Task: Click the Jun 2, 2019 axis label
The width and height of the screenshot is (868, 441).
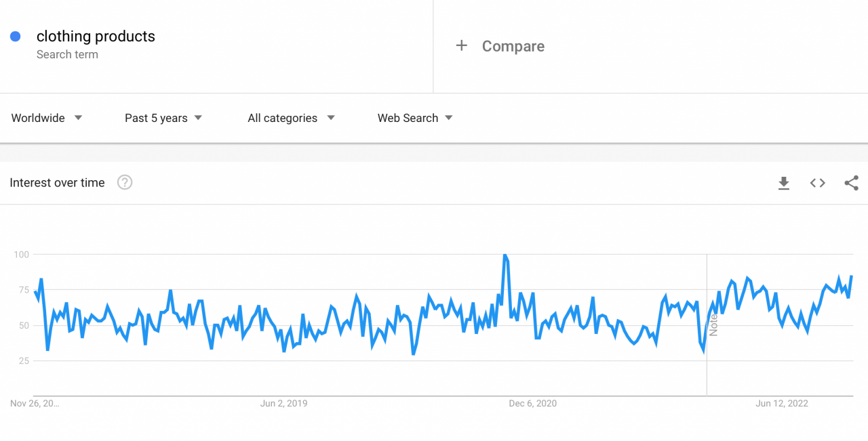Action: tap(283, 403)
